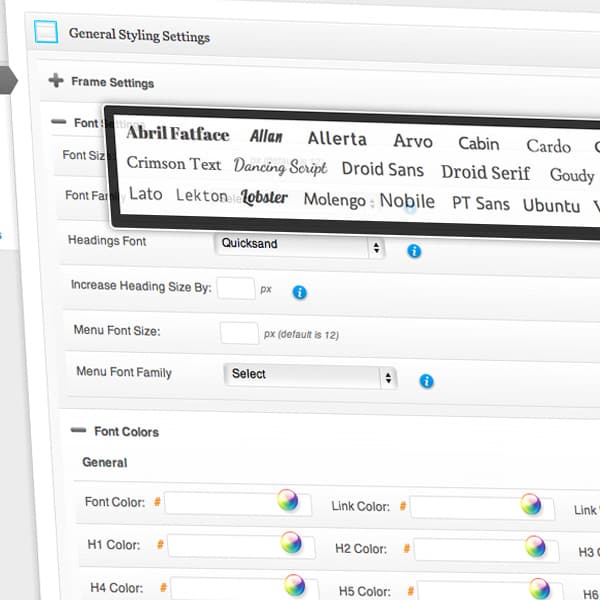Click the Headings Font label
600x600 pixels.
pos(107,241)
